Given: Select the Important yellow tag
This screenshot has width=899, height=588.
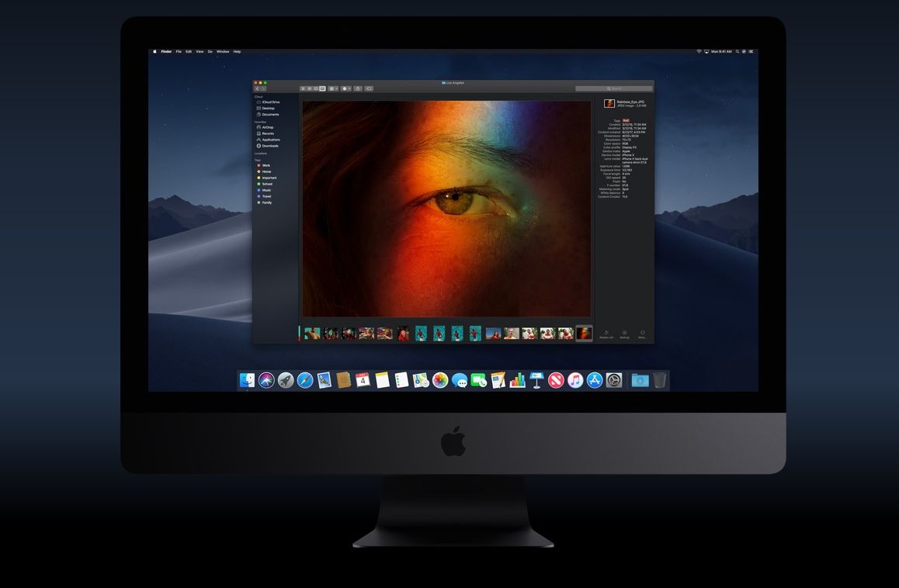Looking at the screenshot, I should [x=269, y=178].
